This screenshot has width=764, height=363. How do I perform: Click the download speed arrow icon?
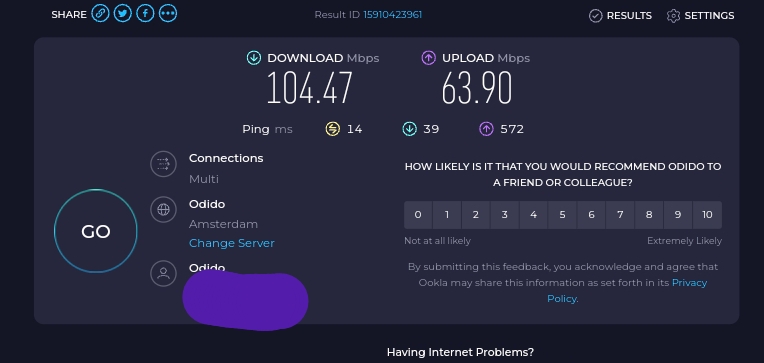tap(253, 58)
